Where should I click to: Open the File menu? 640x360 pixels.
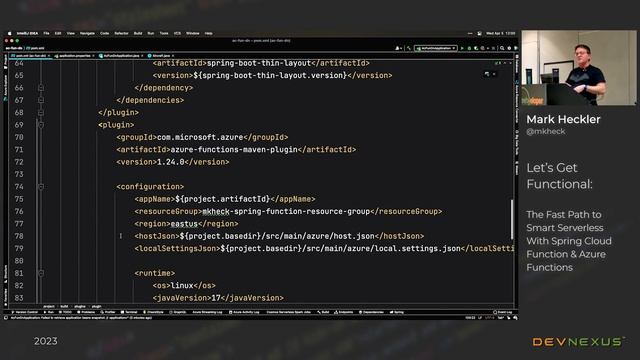(x=46, y=33)
